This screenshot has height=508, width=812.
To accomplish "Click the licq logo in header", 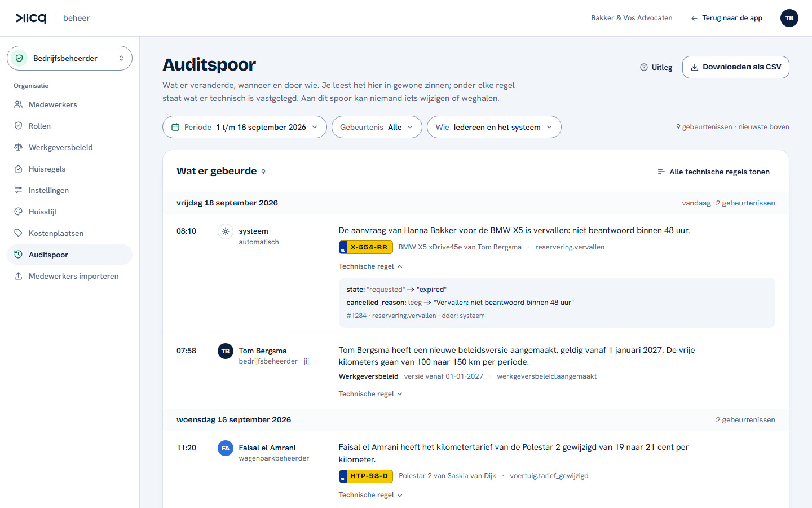I will click(31, 18).
